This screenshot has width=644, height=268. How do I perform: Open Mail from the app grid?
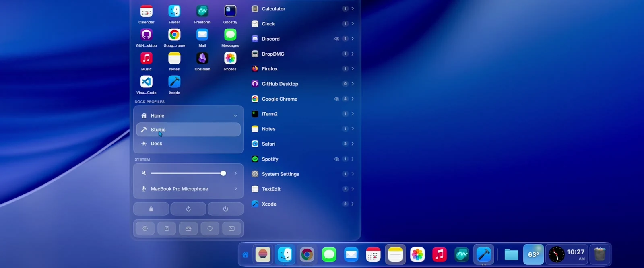(202, 35)
